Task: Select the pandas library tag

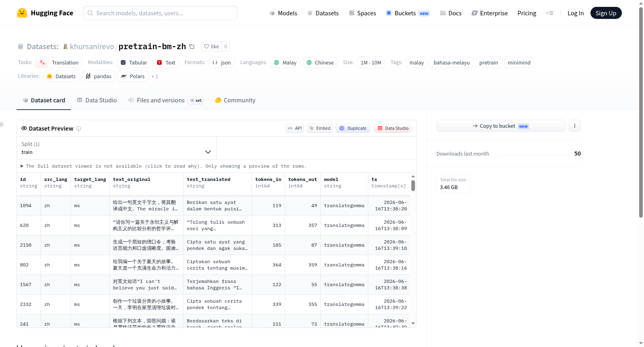Action: click(x=99, y=76)
